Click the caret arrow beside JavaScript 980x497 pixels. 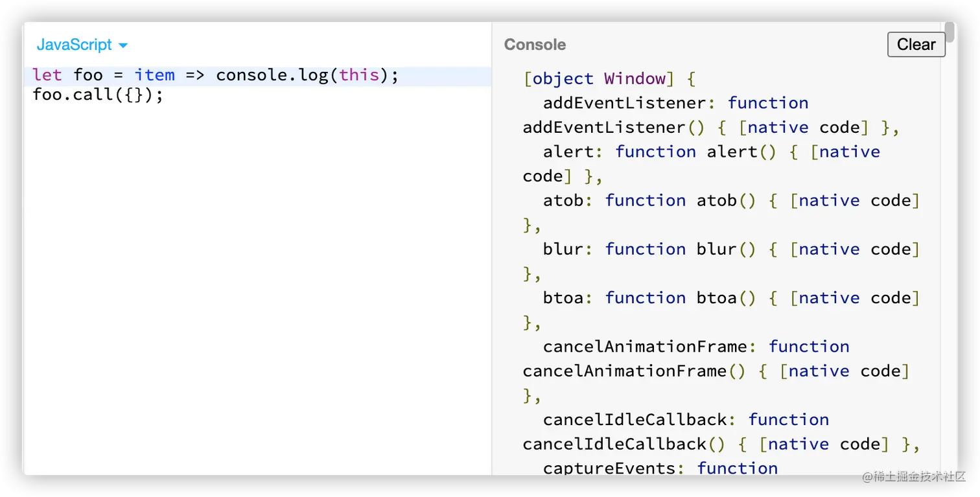click(x=123, y=45)
